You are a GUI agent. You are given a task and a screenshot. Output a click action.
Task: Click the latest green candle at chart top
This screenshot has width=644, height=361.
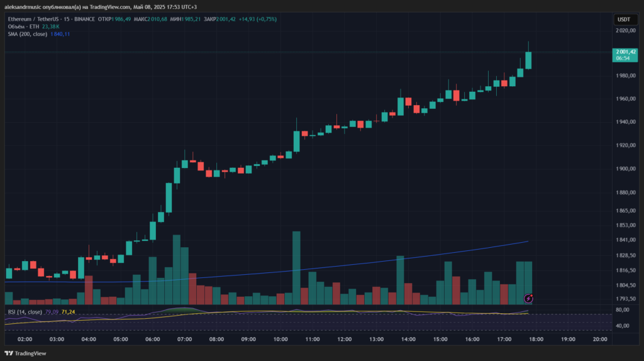(x=528, y=60)
